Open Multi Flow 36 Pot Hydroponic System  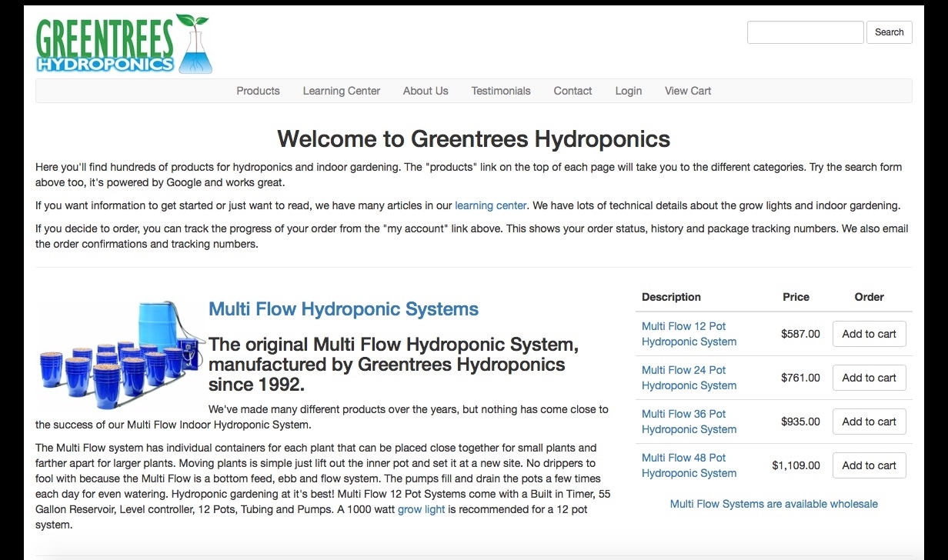689,422
